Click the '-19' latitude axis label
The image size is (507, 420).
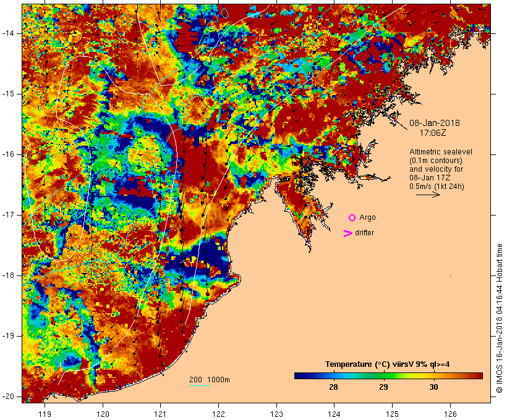(x=8, y=337)
